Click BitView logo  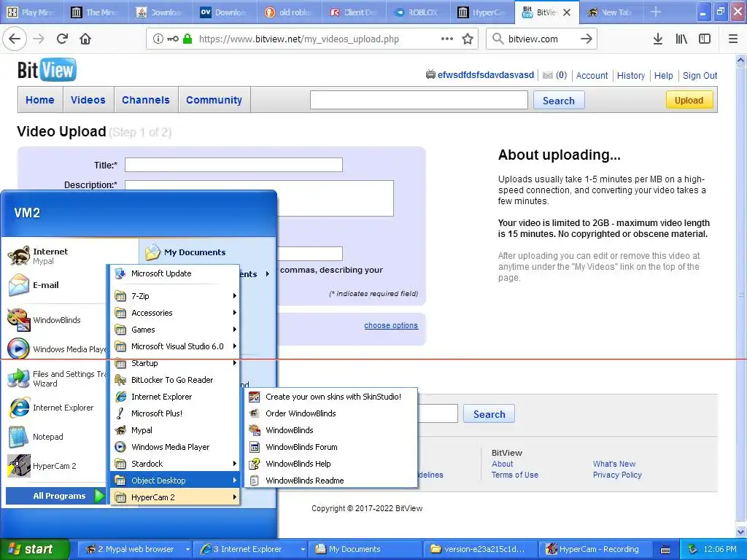click(x=47, y=70)
